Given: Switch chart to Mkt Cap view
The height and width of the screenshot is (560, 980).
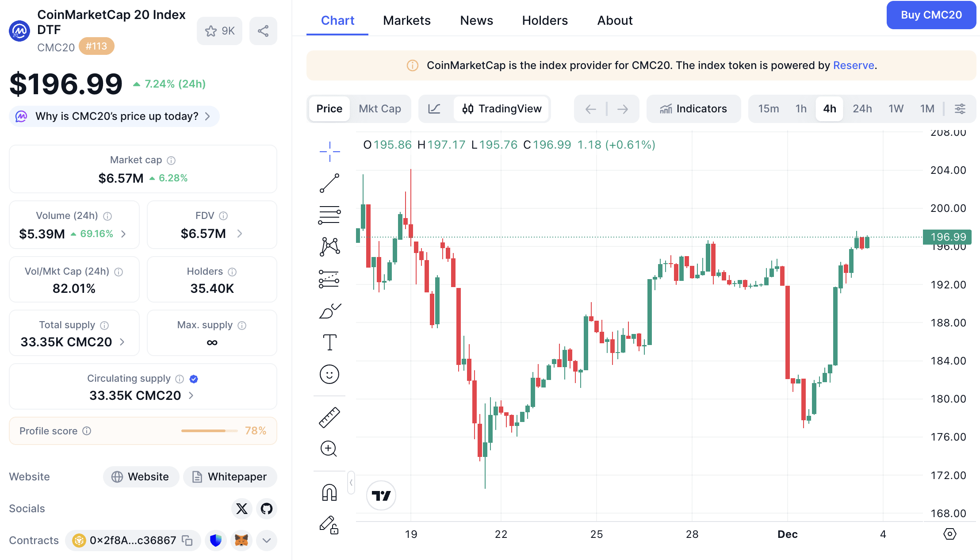Looking at the screenshot, I should coord(380,109).
